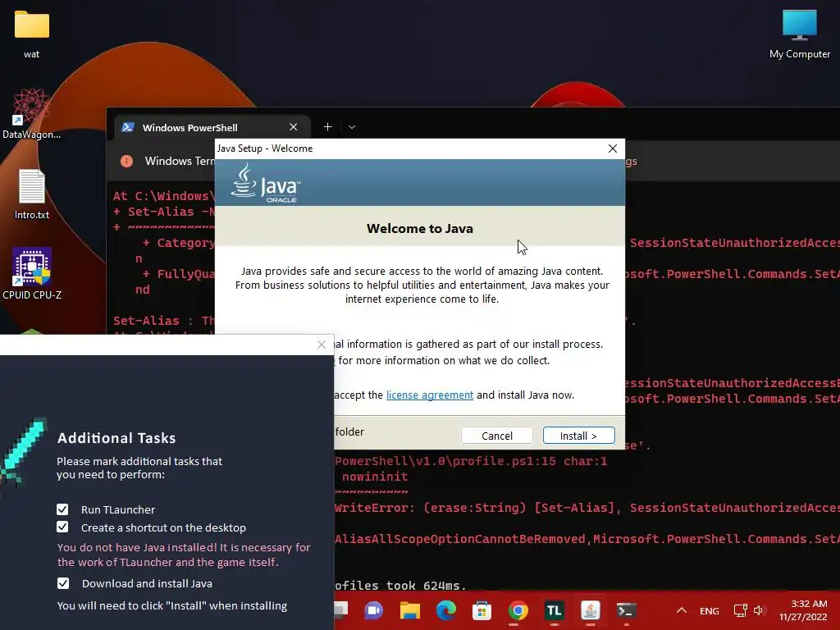Close the Java Setup Welcome window

click(x=613, y=148)
